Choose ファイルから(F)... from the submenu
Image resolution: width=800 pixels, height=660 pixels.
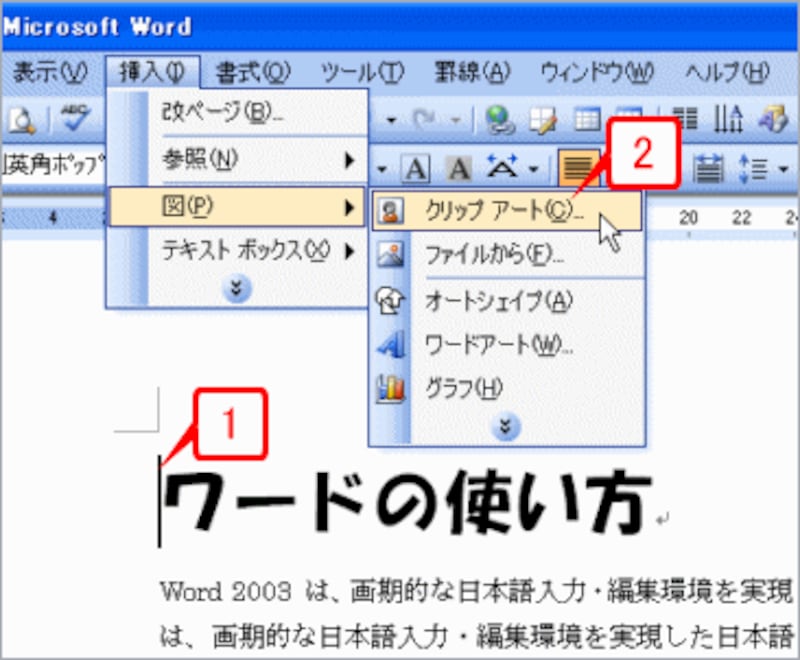(x=507, y=254)
